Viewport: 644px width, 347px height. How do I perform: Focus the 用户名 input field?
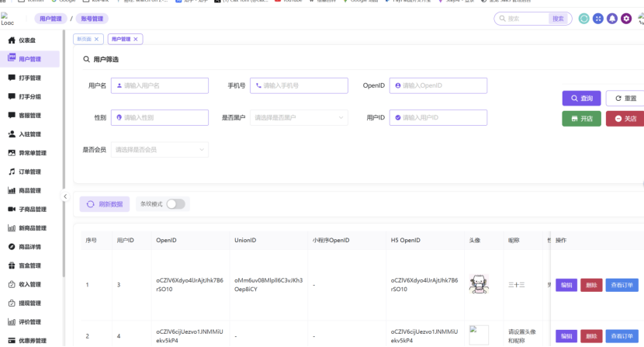pos(159,85)
